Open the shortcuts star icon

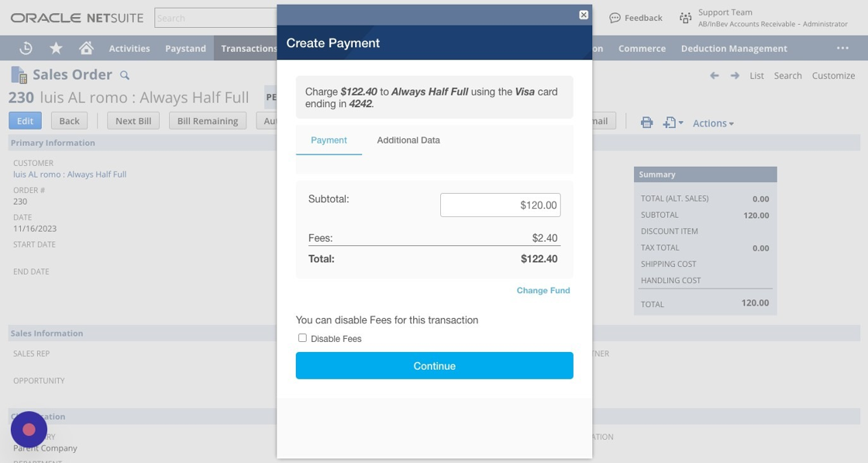[x=56, y=48]
